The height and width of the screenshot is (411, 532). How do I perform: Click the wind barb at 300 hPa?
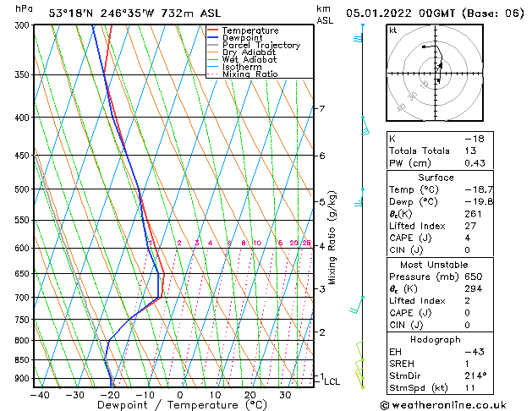pos(359,36)
